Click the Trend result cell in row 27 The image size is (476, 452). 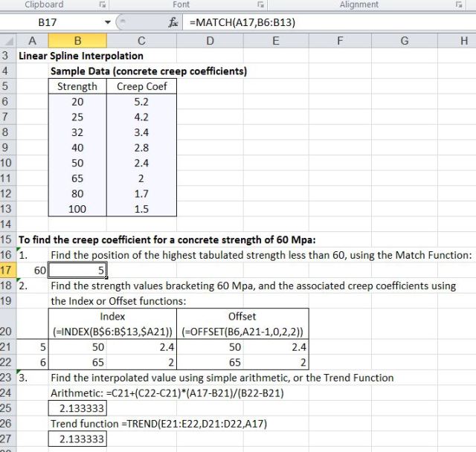[x=77, y=439]
